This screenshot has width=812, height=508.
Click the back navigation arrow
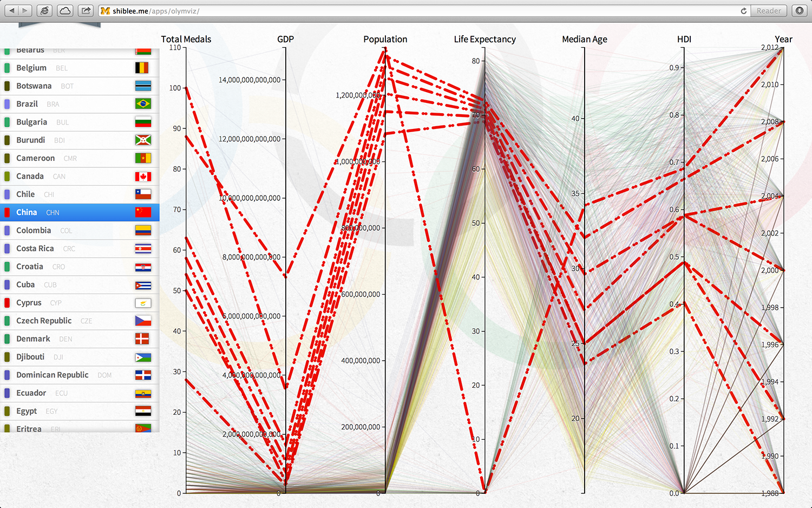(12, 10)
